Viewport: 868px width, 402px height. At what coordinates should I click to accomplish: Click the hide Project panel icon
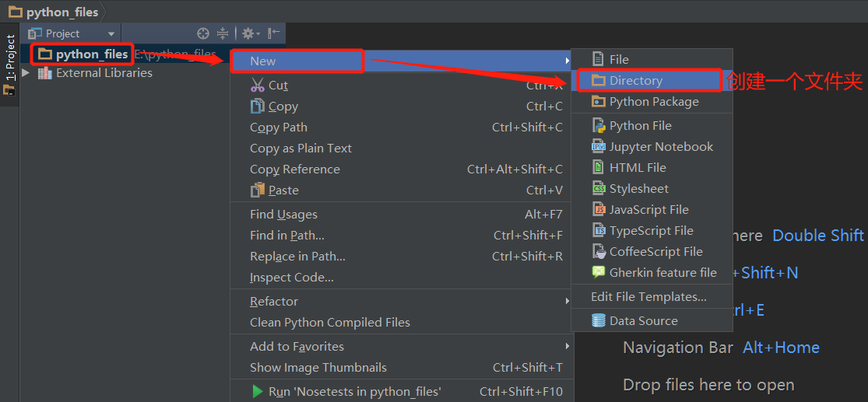point(273,33)
